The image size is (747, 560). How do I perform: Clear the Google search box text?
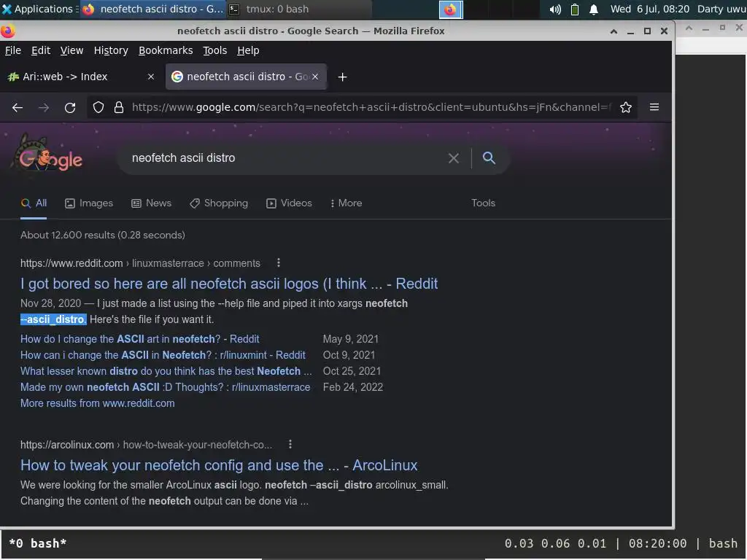coord(453,158)
